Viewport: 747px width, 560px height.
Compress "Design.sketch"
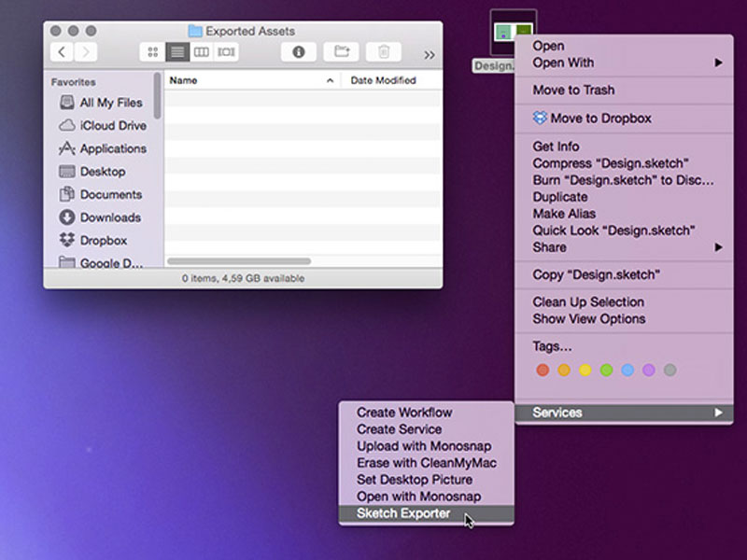(x=624, y=163)
